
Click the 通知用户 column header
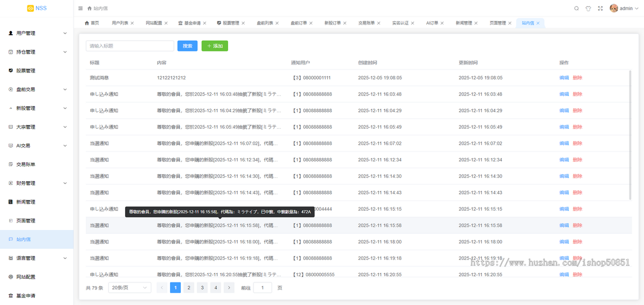(300, 63)
